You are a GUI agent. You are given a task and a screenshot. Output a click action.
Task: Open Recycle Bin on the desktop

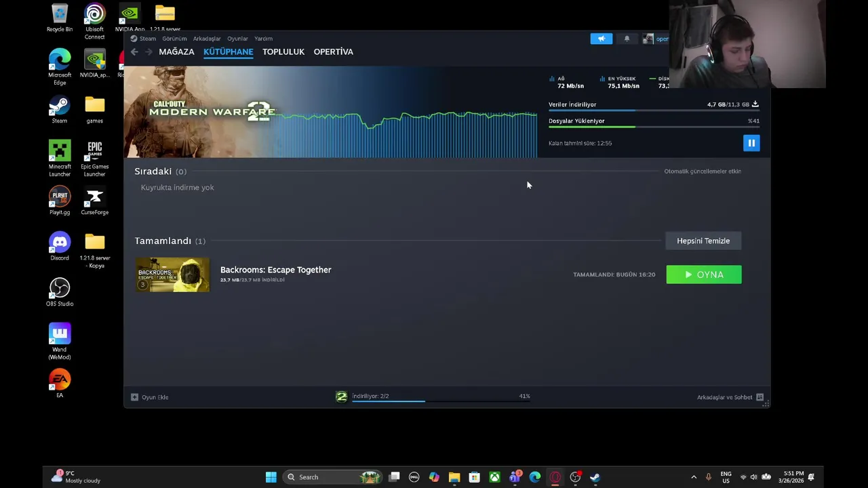pyautogui.click(x=60, y=18)
